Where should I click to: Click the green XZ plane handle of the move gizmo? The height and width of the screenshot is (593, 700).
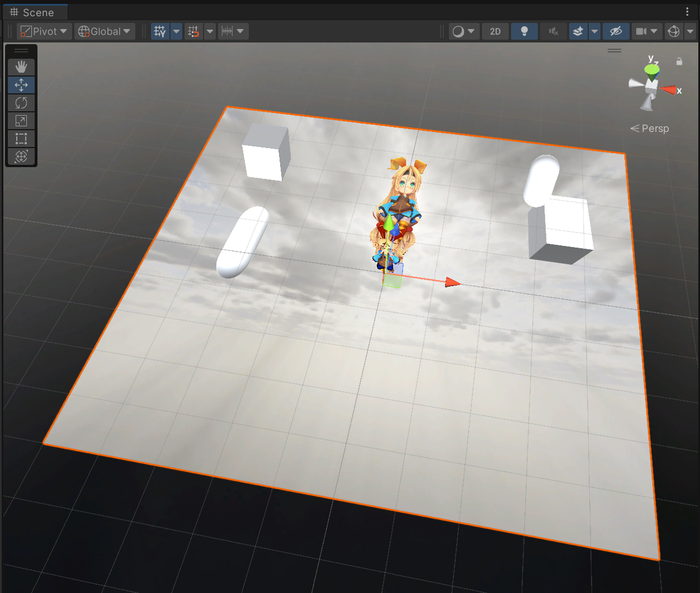coord(392,281)
